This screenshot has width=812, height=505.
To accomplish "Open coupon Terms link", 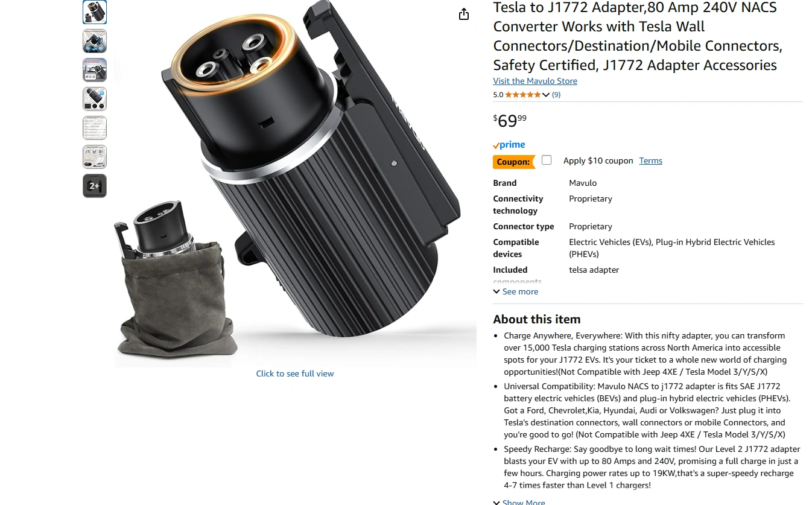I will click(651, 160).
